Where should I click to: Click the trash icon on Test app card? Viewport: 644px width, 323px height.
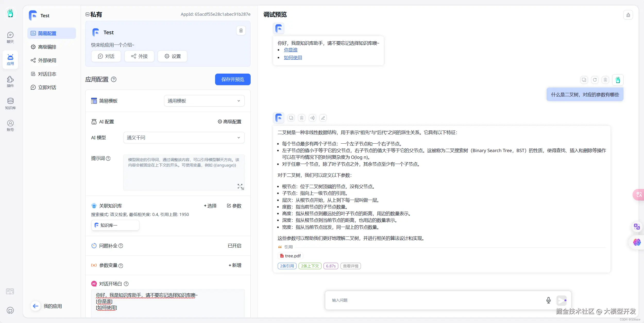(241, 31)
